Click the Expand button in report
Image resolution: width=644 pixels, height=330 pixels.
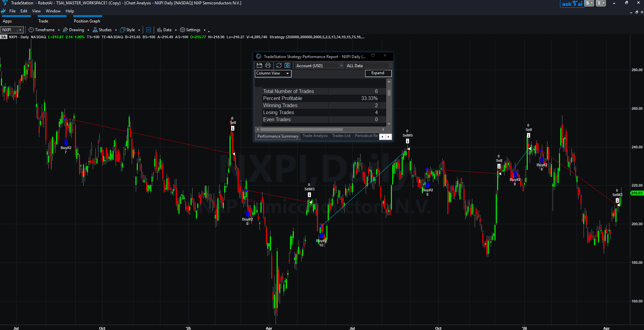378,73
